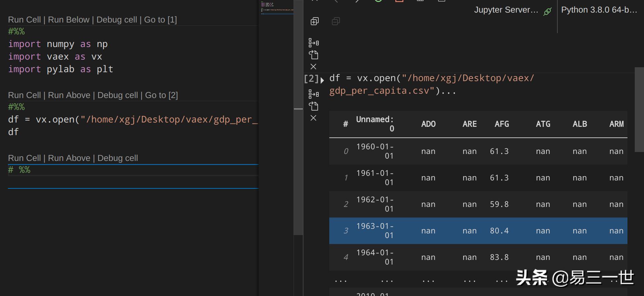The height and width of the screenshot is (296, 644).
Task: Select the 1962-01-01 date cell
Action: [x=375, y=204]
